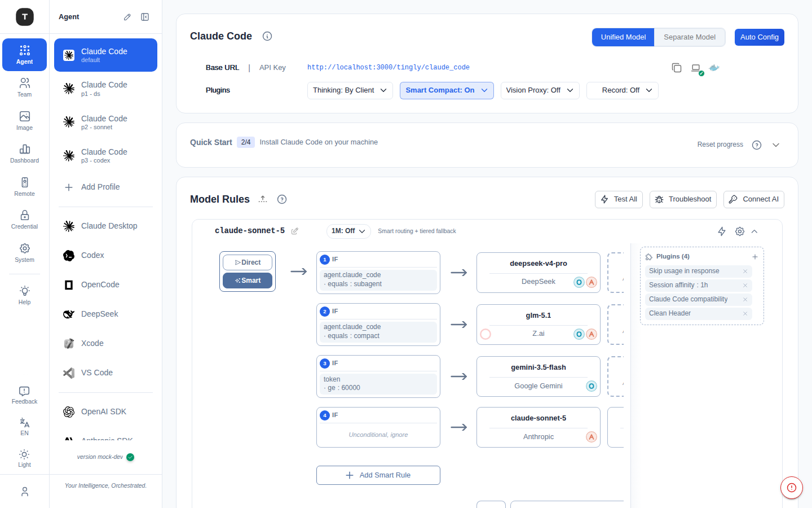Go to the Dashboard
The height and width of the screenshot is (508, 812).
coord(24,154)
